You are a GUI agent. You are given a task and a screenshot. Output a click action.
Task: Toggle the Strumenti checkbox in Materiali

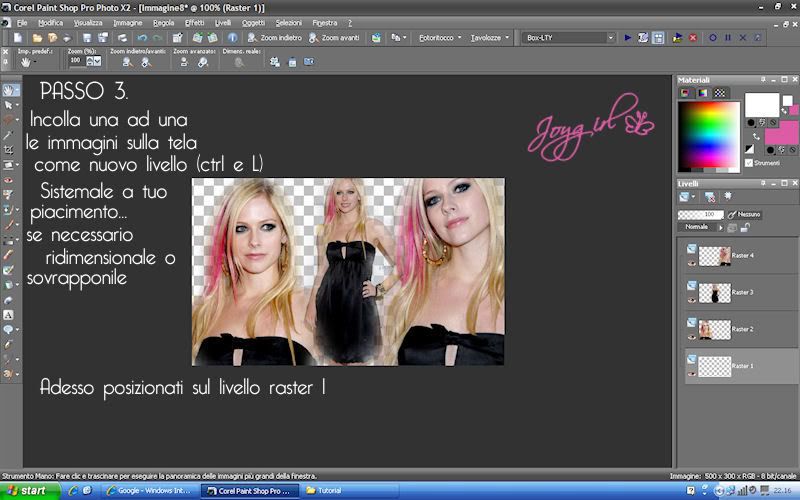pyautogui.click(x=749, y=163)
